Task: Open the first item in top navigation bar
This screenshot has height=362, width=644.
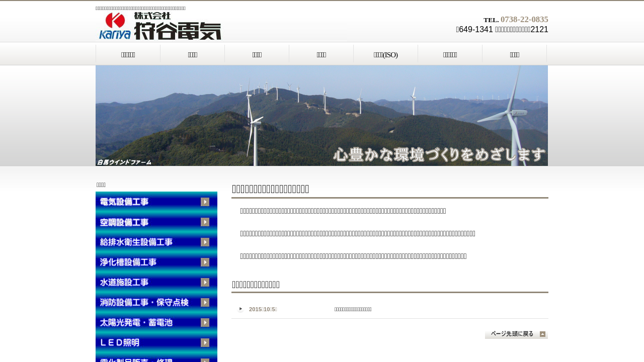Action: point(128,54)
